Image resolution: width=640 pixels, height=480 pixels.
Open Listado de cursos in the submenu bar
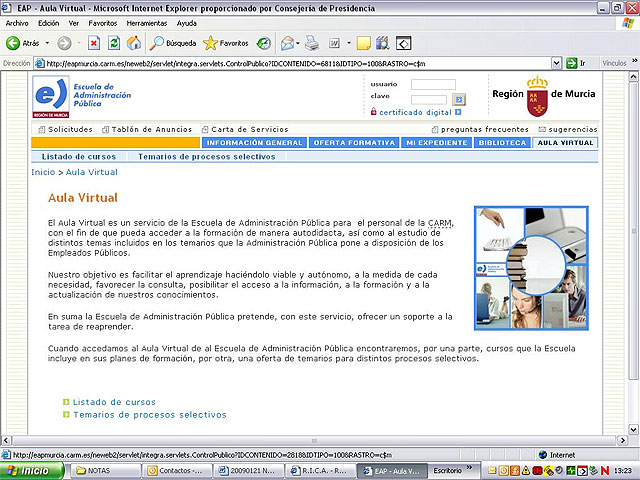pos(79,157)
